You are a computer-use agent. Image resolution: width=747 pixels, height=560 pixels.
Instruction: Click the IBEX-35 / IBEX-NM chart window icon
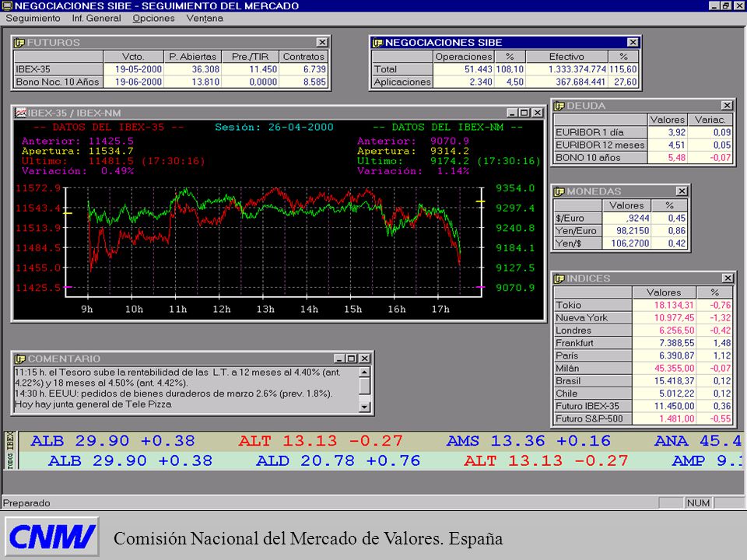coord(22,113)
